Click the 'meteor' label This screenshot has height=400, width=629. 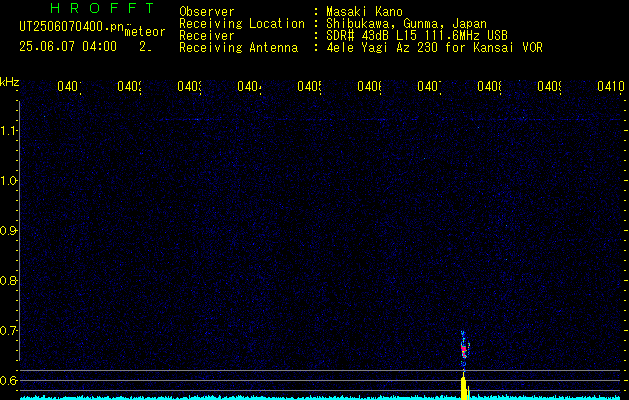pyautogui.click(x=145, y=32)
